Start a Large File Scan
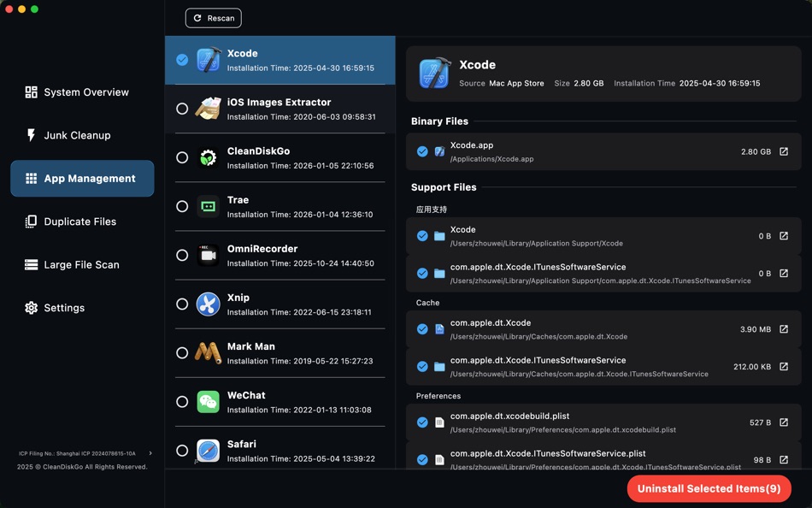This screenshot has width=812, height=508. (x=82, y=264)
